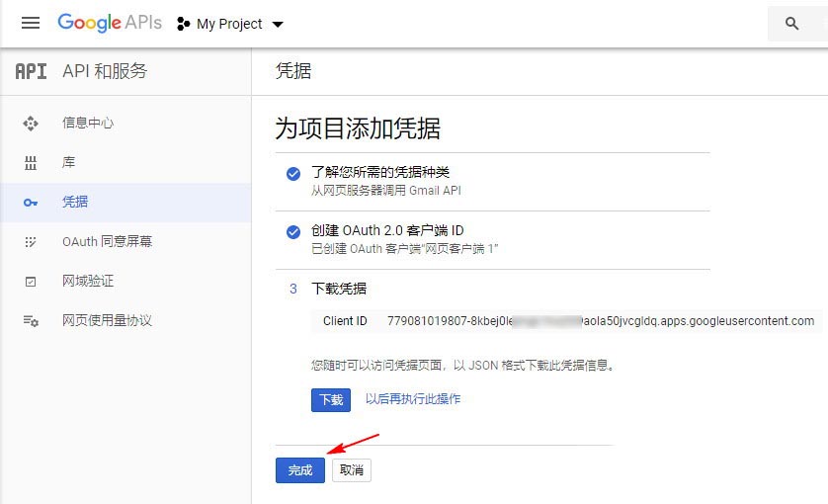This screenshot has height=504, width=828.
Task: Click the 凭据 page title
Action: [293, 71]
